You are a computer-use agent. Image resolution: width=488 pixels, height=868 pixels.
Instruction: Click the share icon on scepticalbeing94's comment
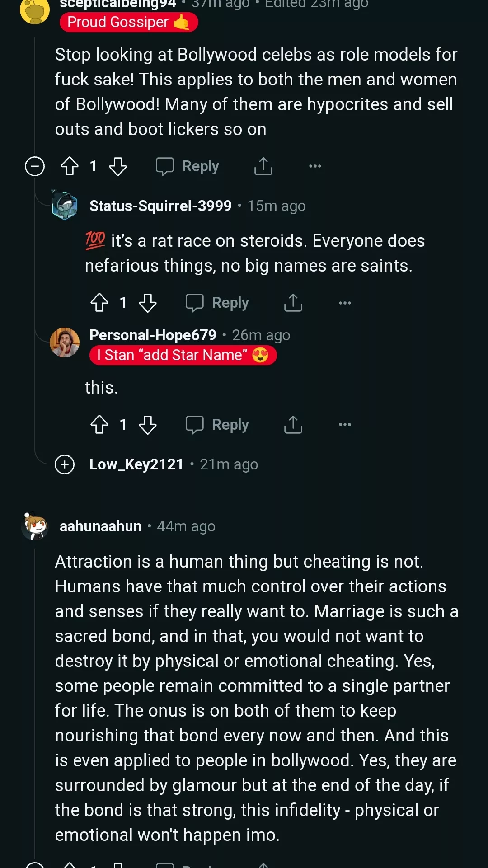coord(263,166)
